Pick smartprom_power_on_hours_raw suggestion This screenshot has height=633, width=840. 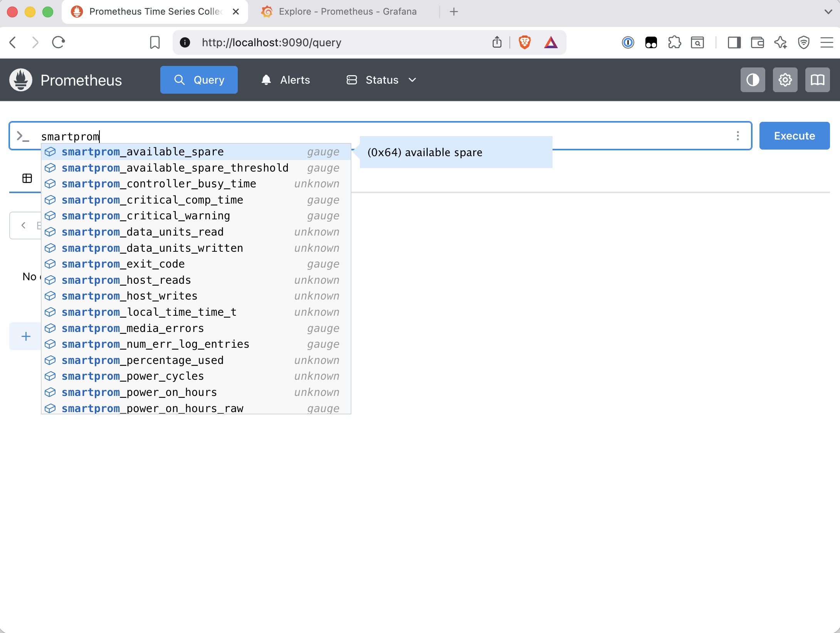196,408
